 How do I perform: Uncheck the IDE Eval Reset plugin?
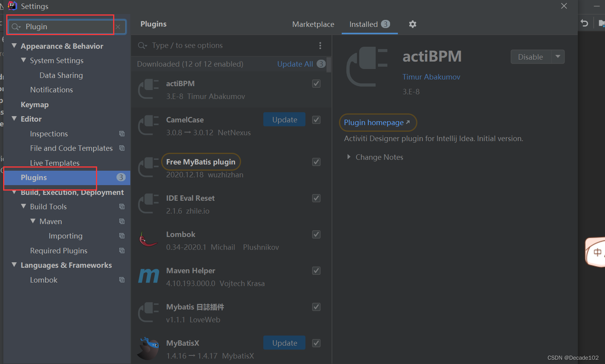click(x=316, y=198)
